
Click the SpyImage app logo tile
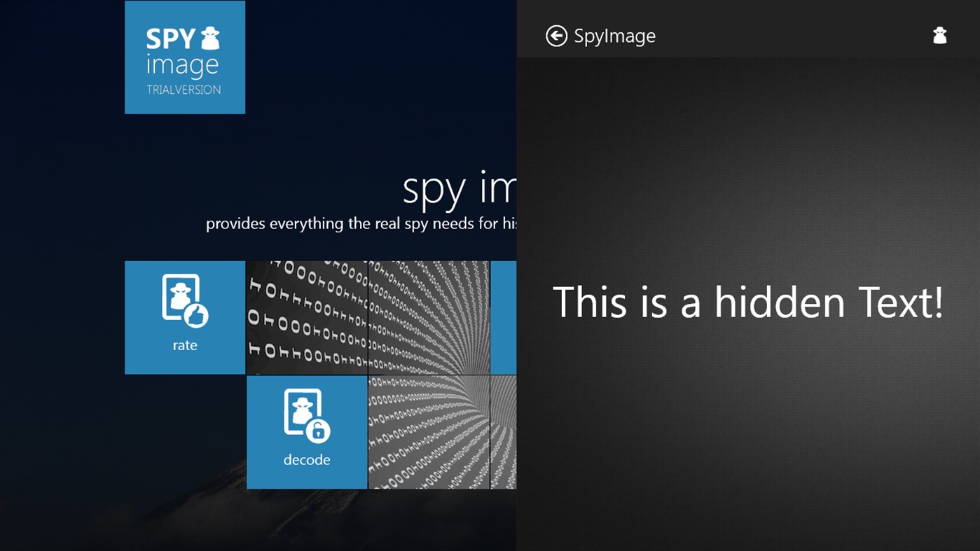point(184,57)
